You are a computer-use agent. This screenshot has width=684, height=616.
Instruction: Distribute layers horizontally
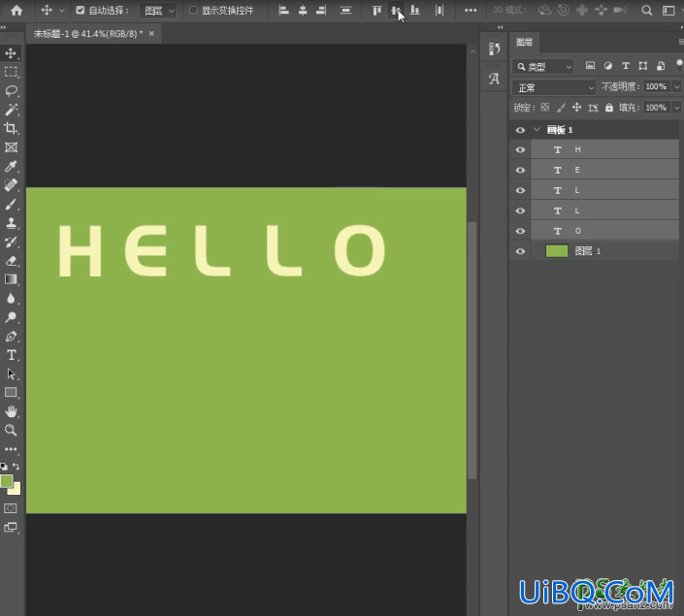point(440,10)
